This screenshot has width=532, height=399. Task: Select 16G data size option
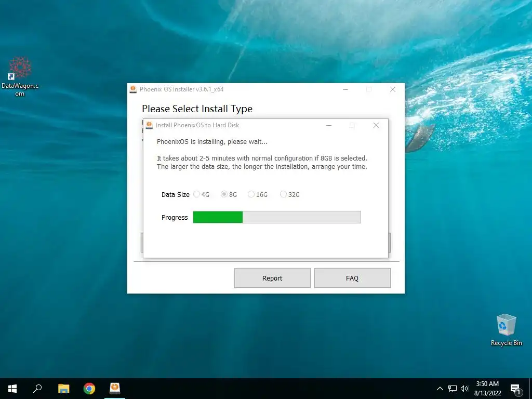(x=258, y=194)
